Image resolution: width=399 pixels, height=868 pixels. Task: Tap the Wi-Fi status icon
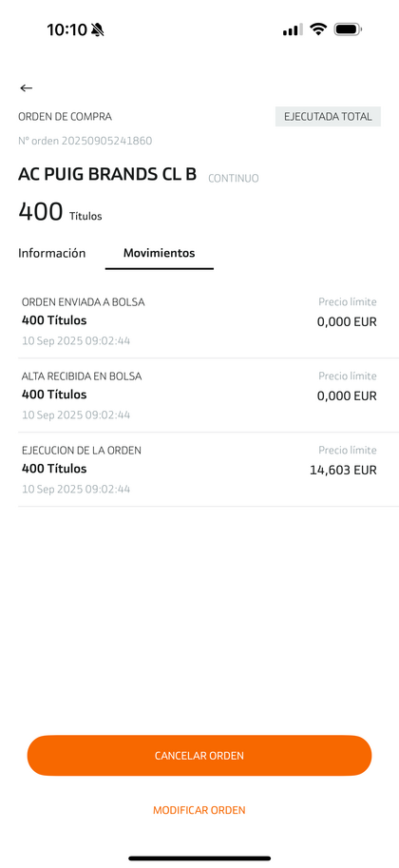pyautogui.click(x=318, y=29)
